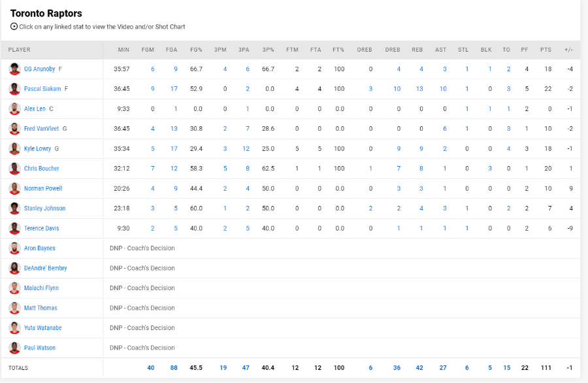588x383 pixels.
Task: View Kyle Lowry's 12 three-point attempts
Action: pos(246,148)
